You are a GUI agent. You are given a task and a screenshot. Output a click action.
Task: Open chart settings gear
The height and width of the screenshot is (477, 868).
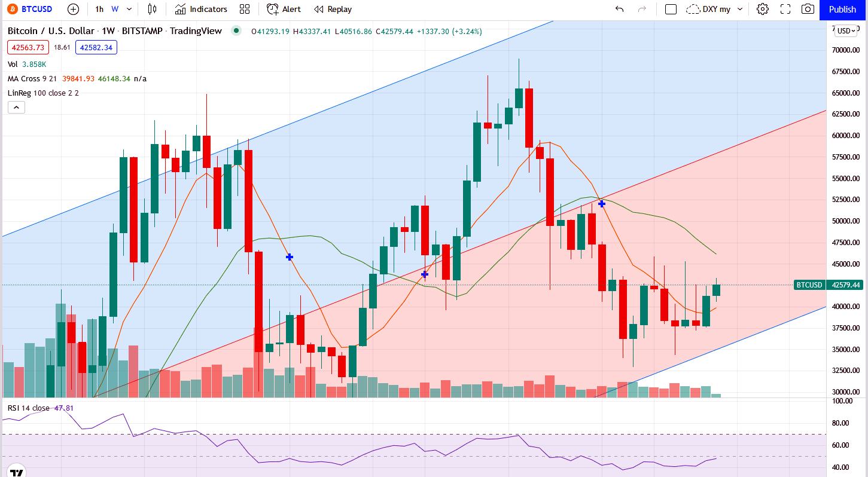coord(762,9)
